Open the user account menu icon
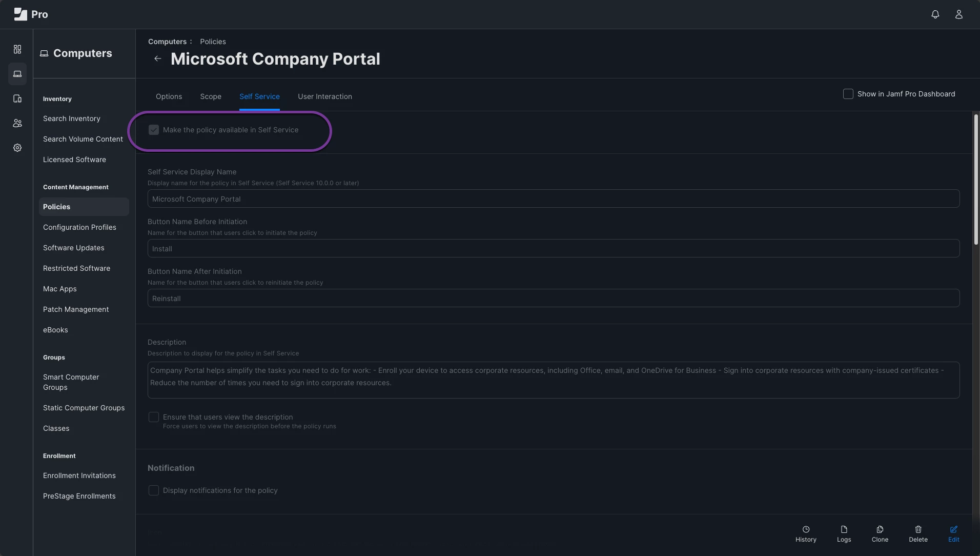 959,14
